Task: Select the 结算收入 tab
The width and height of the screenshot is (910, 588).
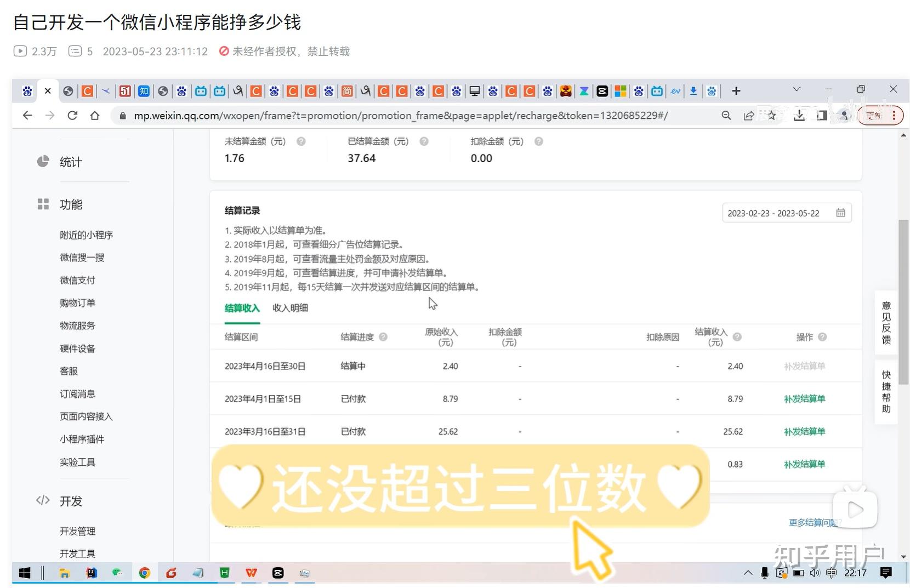Action: point(242,308)
